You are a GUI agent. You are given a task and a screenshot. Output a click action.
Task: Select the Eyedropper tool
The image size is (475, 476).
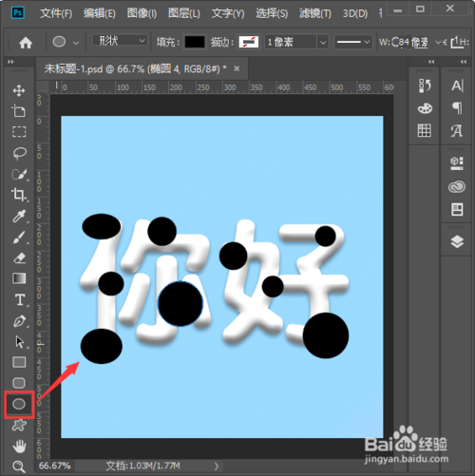(19, 216)
